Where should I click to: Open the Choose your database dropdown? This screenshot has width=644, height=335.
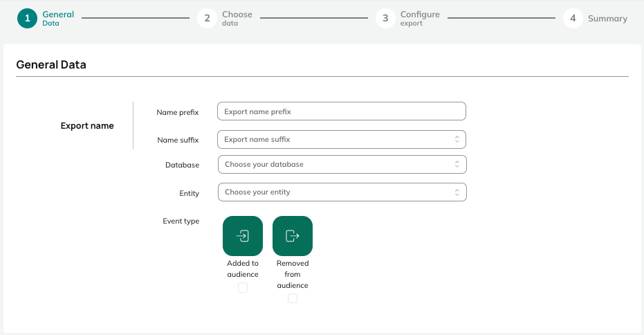tap(342, 165)
